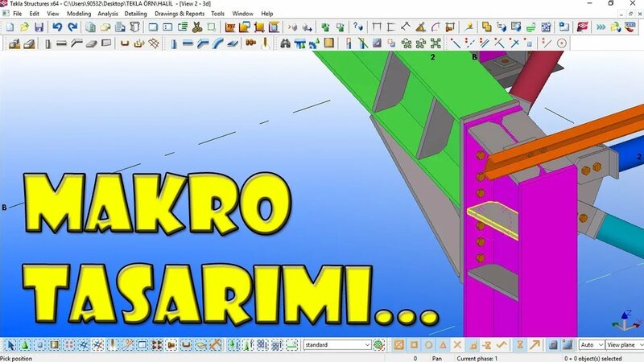Select the scissors clip plane tool
This screenshot has height=362, width=644.
197,27
